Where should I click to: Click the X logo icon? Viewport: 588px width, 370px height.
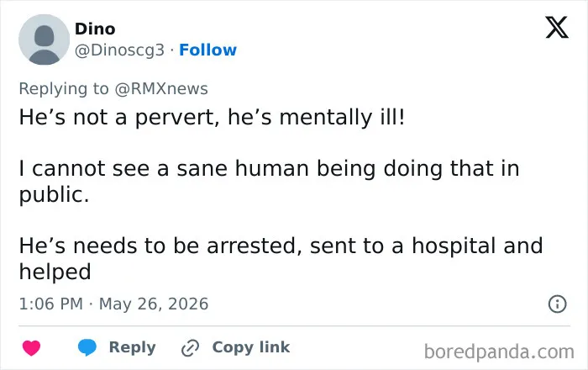[x=557, y=28]
